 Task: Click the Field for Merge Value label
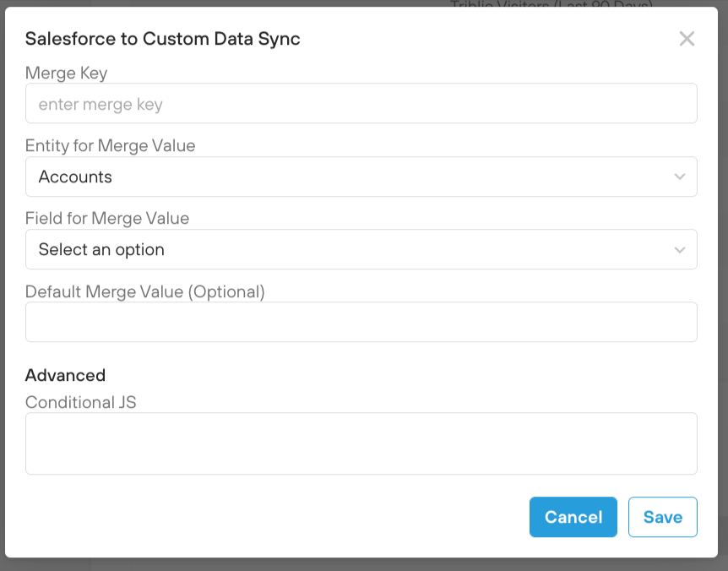(x=107, y=219)
